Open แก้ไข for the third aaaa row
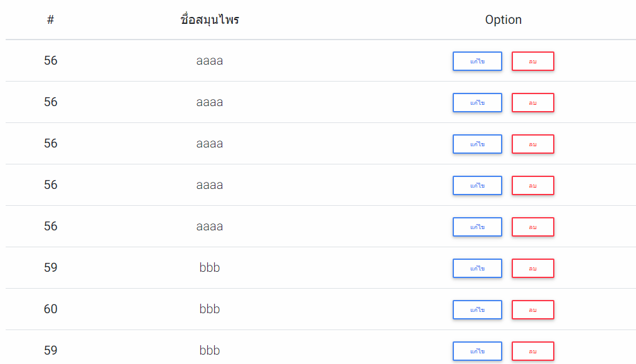This screenshot has width=636, height=364. [477, 144]
